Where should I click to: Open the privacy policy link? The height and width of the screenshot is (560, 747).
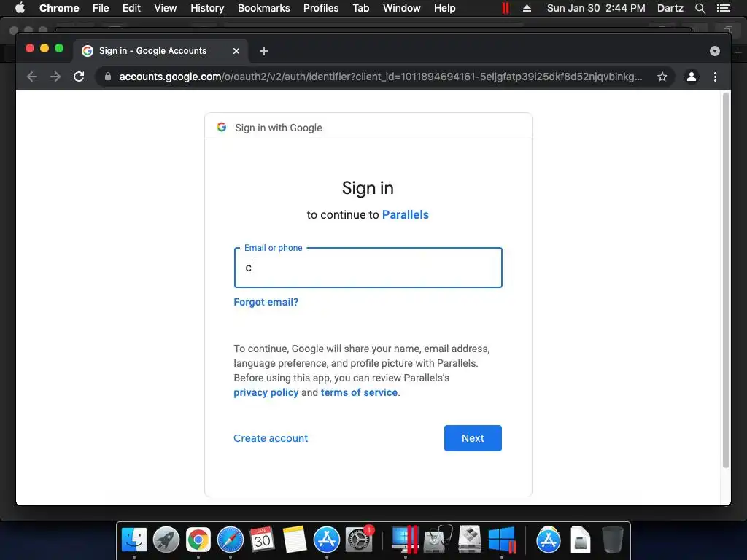pos(266,392)
